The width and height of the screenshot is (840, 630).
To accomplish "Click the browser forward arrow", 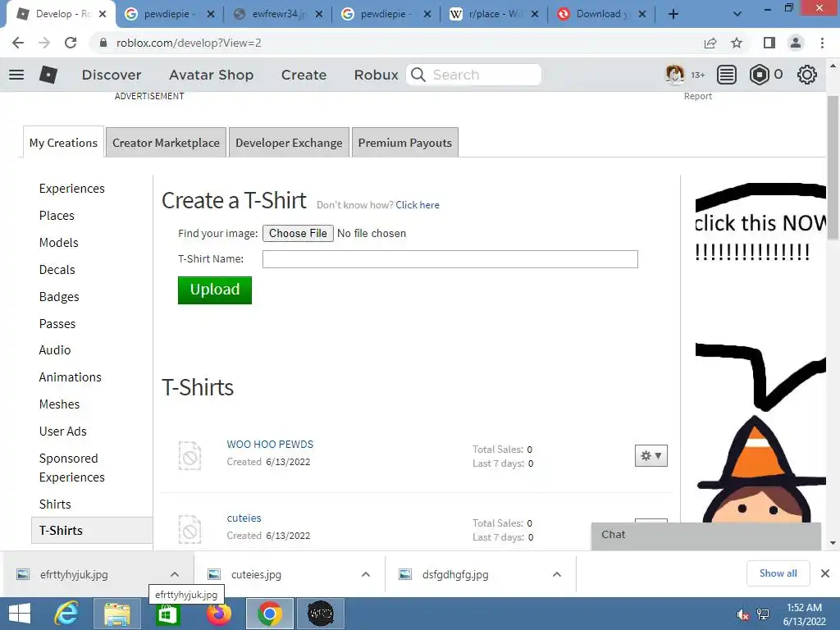I will click(x=44, y=43).
